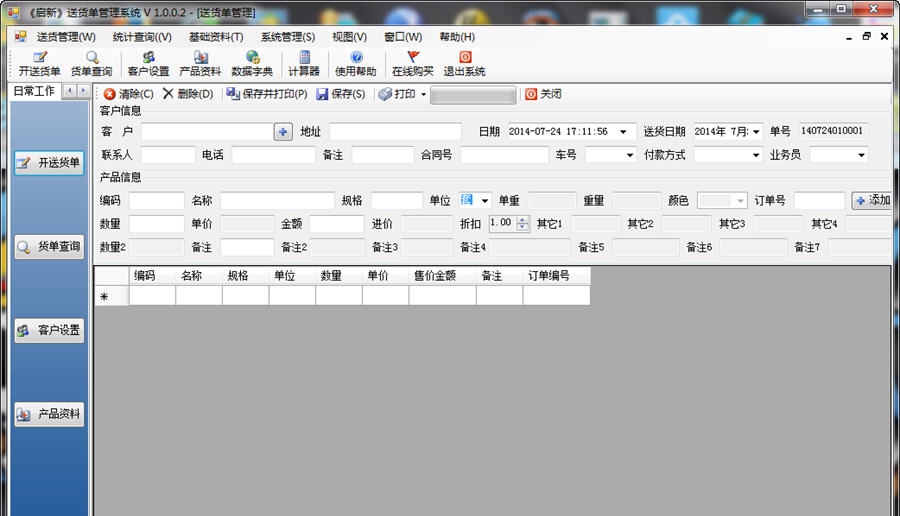Screen dimensions: 900x516
Task: Click the 保存(S) floppy icon button
Action: 341,94
